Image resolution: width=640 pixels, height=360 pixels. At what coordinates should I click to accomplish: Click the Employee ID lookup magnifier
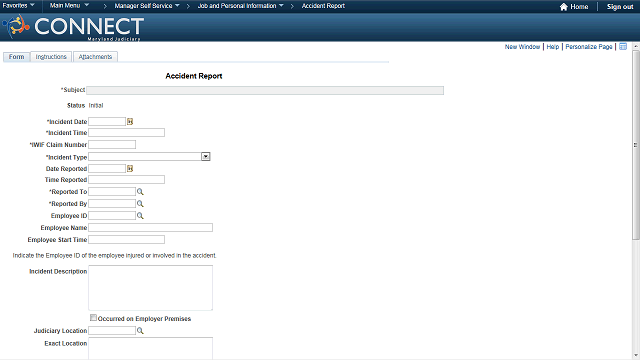tap(140, 216)
